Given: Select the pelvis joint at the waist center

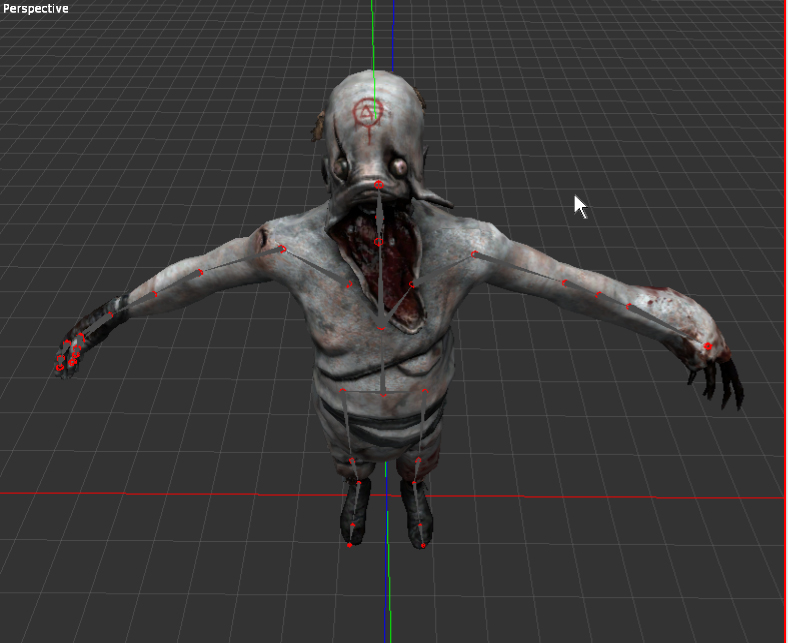Looking at the screenshot, I should click(382, 395).
